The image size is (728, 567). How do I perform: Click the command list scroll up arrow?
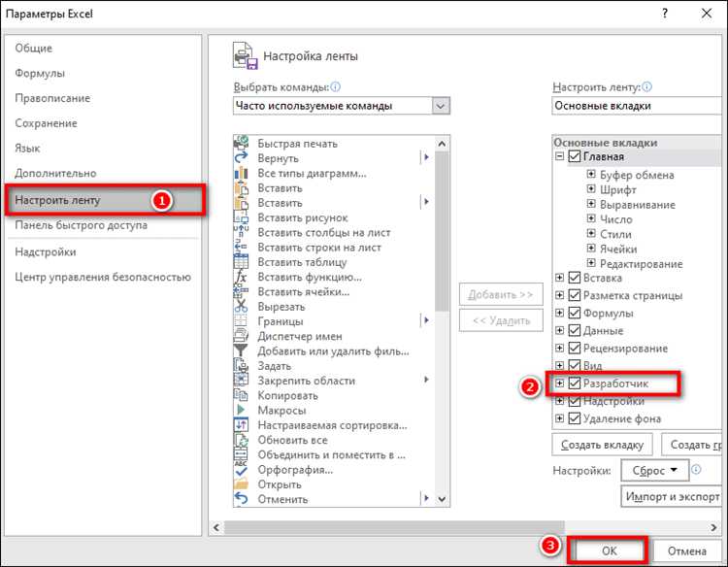coord(442,144)
